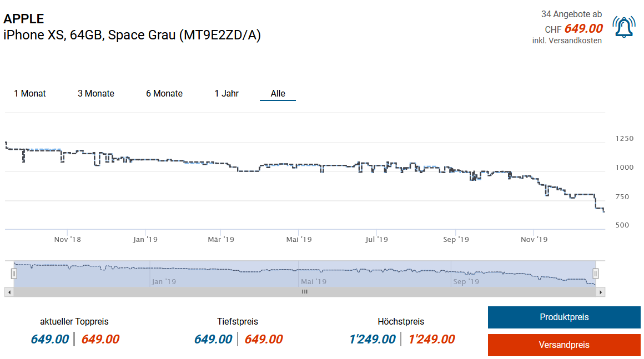The height and width of the screenshot is (359, 644).
Task: Click the red 1'249.00 Höchstpreis value
Action: 432,340
